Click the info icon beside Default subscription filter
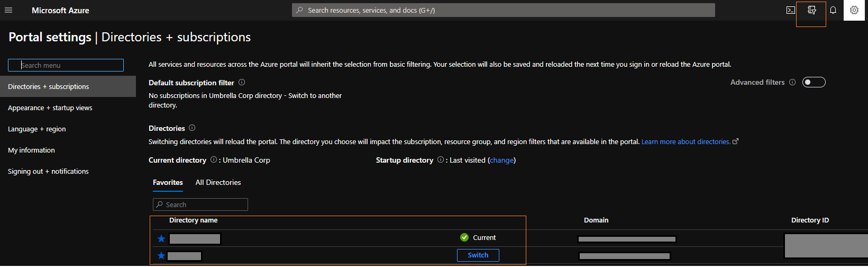This screenshot has height=267, width=868. coord(242,82)
